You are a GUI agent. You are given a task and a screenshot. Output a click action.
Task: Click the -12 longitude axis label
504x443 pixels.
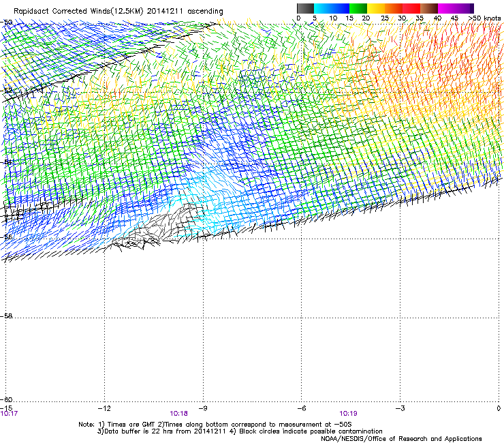(x=104, y=408)
